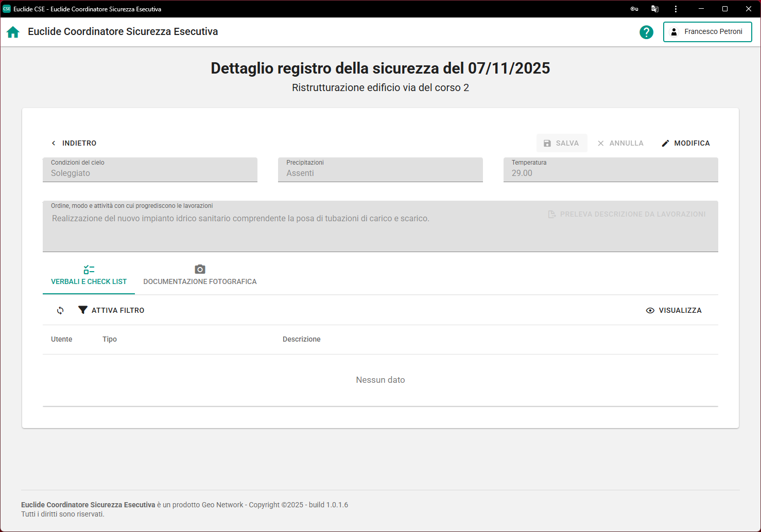This screenshot has height=532, width=761.
Task: Click the checklist icon above Verbali
Action: point(89,270)
